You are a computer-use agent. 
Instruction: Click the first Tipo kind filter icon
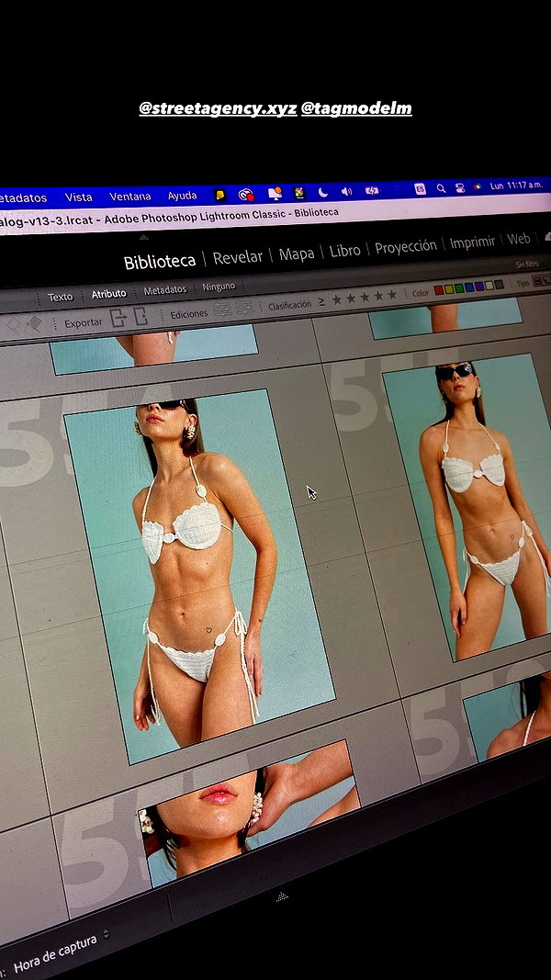(536, 281)
